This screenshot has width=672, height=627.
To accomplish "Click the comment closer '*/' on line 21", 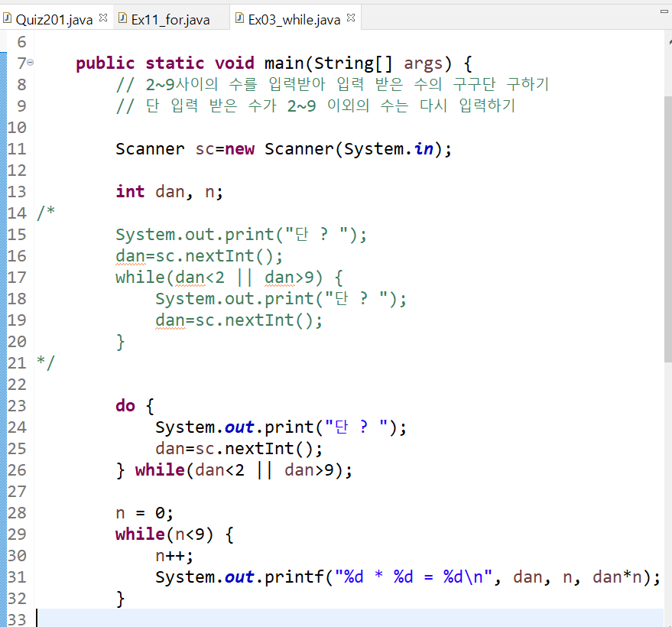I will click(46, 362).
